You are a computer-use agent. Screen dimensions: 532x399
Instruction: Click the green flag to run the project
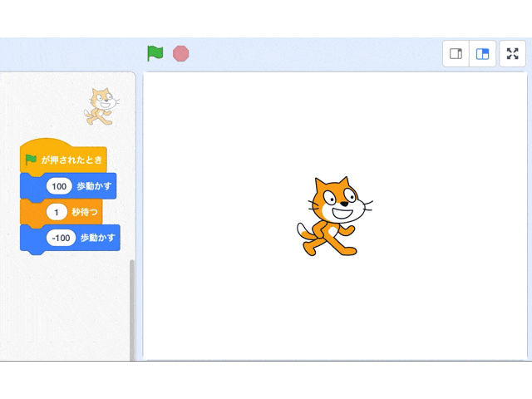tap(155, 53)
